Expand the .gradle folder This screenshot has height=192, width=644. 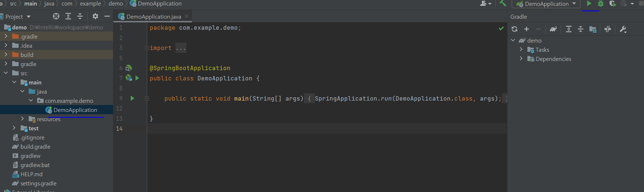6,36
